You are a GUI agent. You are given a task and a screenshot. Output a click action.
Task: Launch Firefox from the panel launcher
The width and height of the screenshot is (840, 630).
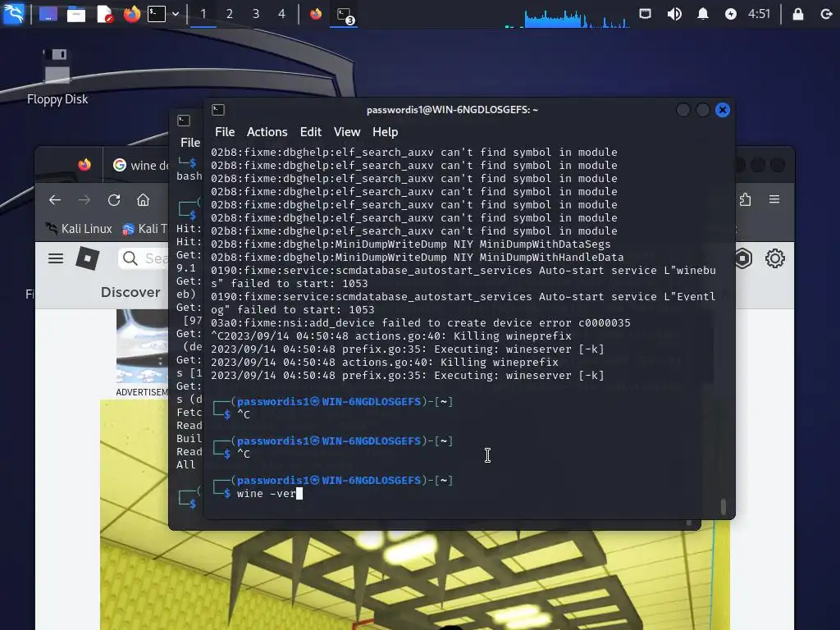point(131,13)
